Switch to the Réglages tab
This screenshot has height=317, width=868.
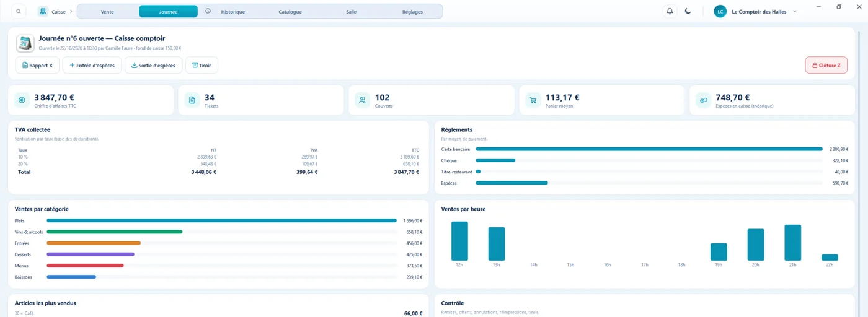[412, 12]
